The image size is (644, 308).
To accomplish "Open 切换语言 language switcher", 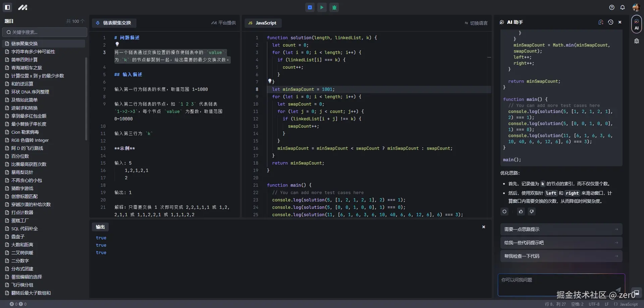I will pos(476,23).
